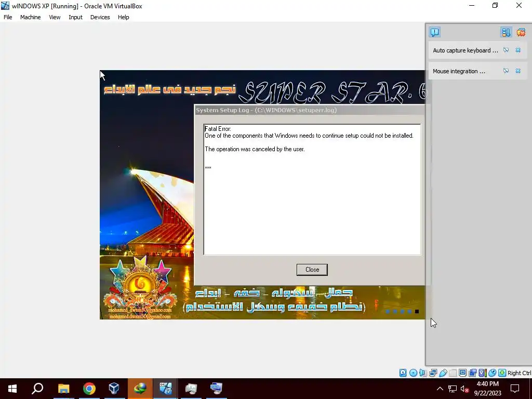Screen dimensions: 532x399
Task: Expand the Auto capture keyboard message text
Action: click(x=465, y=50)
